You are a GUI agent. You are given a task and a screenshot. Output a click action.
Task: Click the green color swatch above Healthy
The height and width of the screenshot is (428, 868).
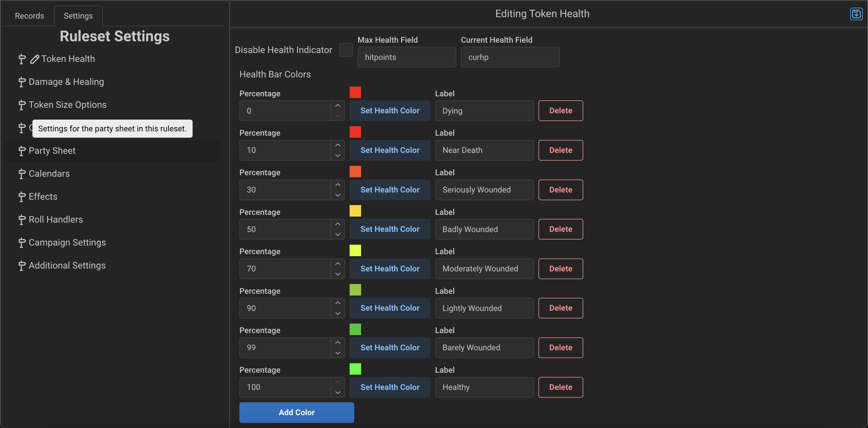(x=355, y=369)
